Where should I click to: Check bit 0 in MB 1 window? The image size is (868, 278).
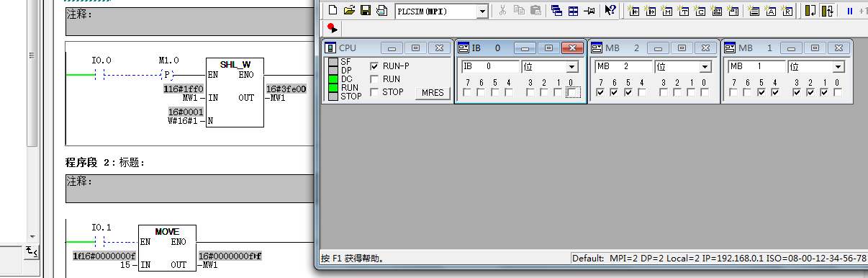click(838, 92)
